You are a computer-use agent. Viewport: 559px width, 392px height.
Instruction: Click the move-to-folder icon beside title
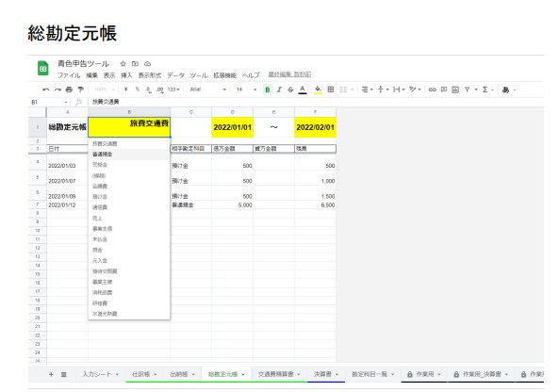point(135,64)
